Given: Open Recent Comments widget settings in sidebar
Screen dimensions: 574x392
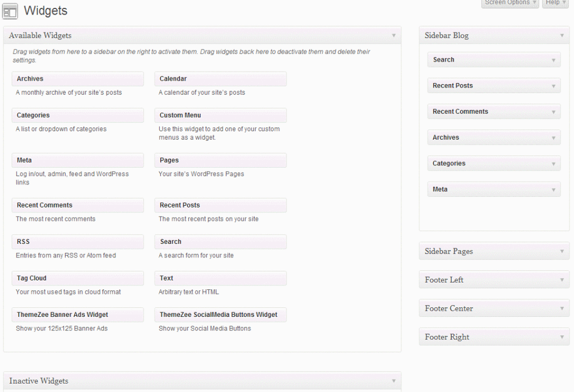Looking at the screenshot, I should [x=553, y=112].
